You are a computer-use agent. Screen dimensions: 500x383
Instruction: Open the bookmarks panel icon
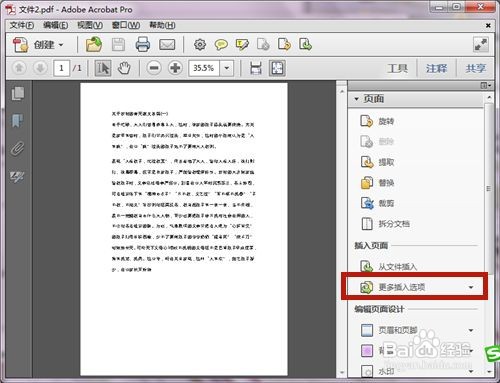18,121
